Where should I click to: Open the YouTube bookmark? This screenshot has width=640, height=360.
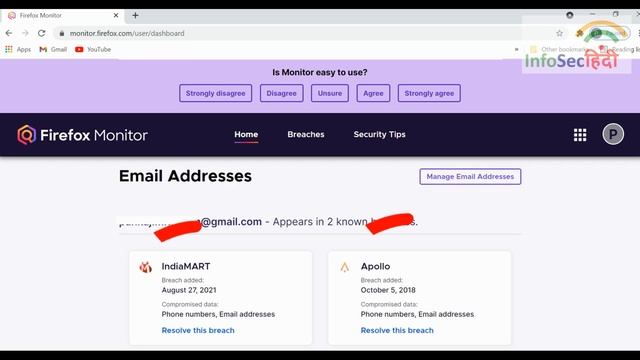coord(93,49)
